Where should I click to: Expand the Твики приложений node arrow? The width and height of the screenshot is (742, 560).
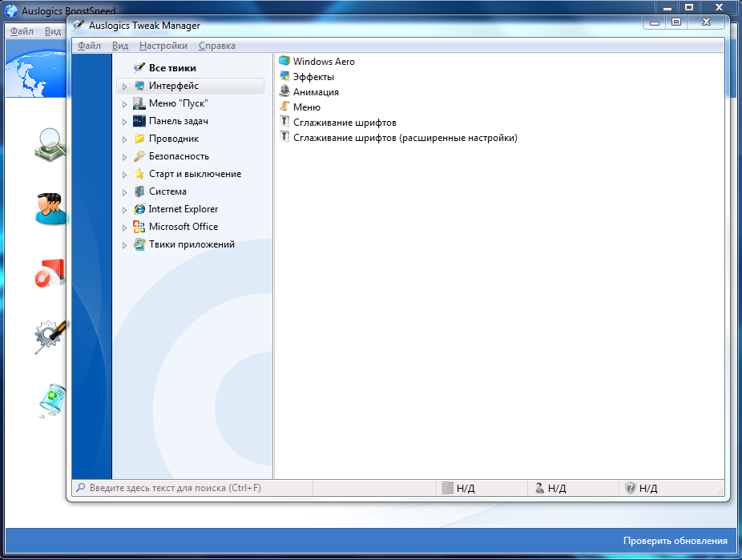coord(124,245)
